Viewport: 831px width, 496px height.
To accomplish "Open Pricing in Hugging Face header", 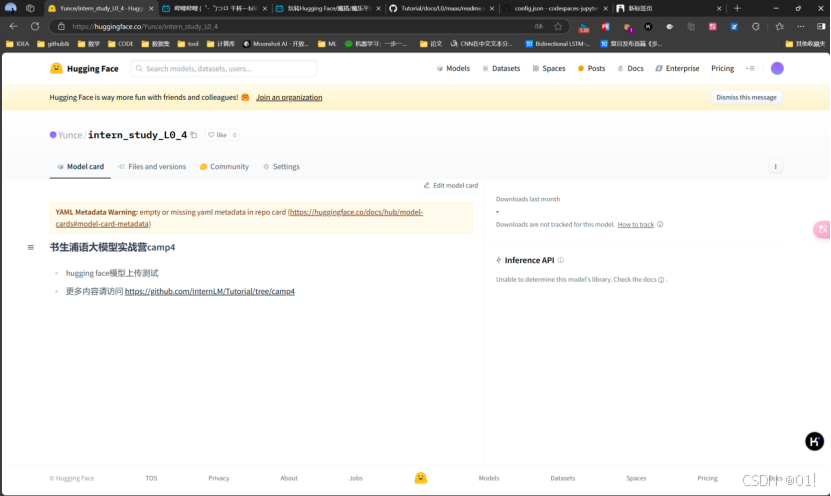I will click(722, 68).
